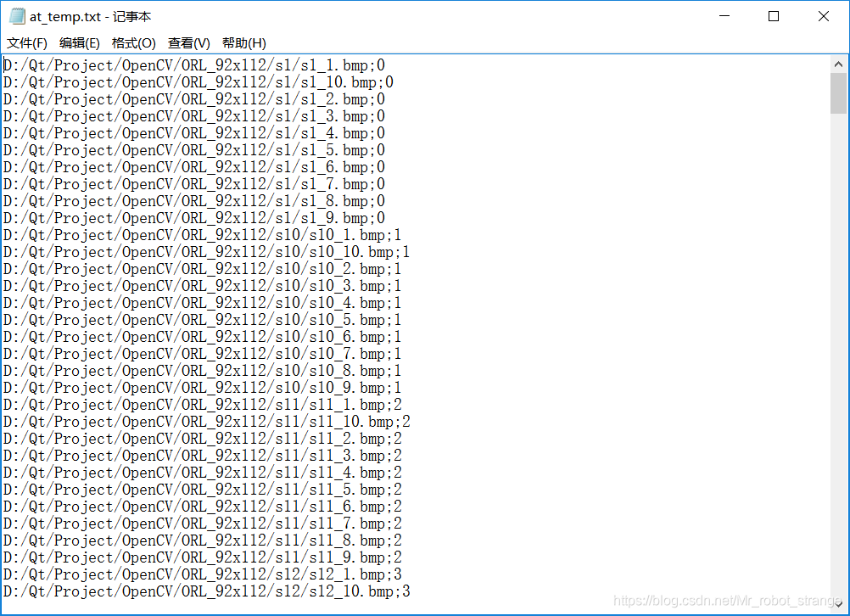850x616 pixels.
Task: Click the line ending in s10_2.bmp;1
Action: coord(202,269)
